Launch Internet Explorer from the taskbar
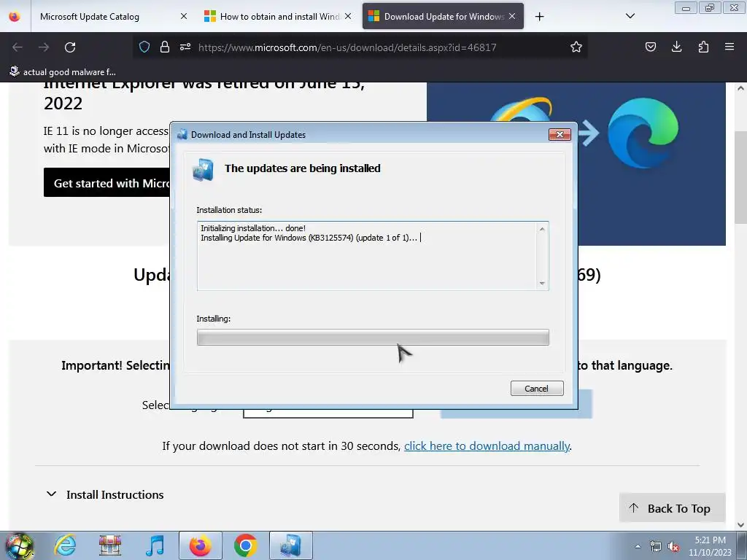The image size is (747, 560). click(x=65, y=545)
